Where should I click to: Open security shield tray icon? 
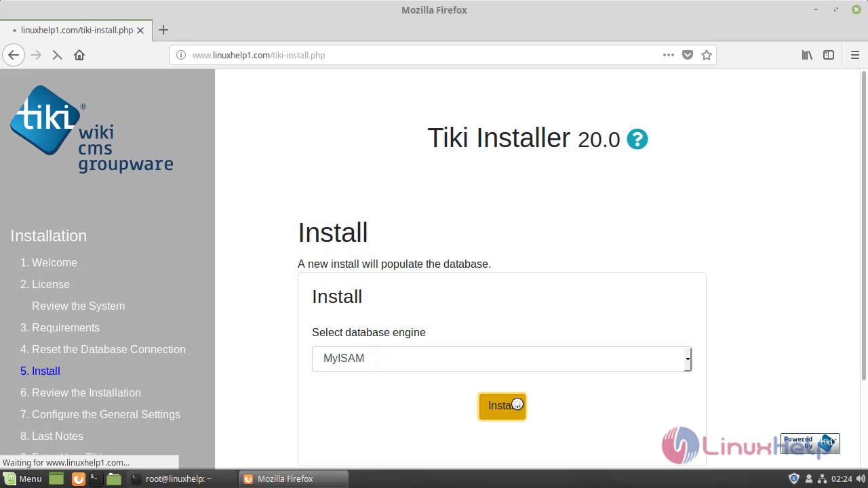click(x=794, y=479)
